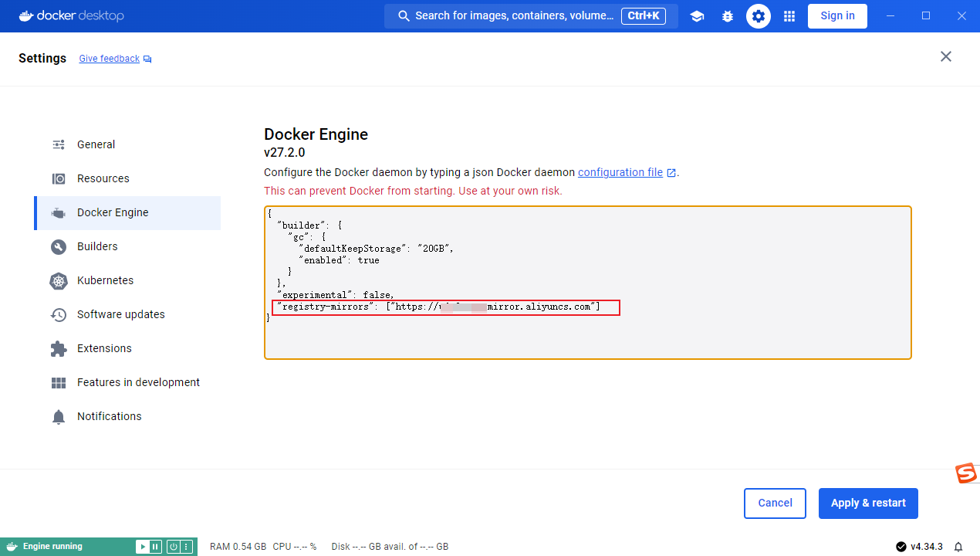
Task: Click the version check mark icon near v4.34.3
Action: tap(901, 547)
